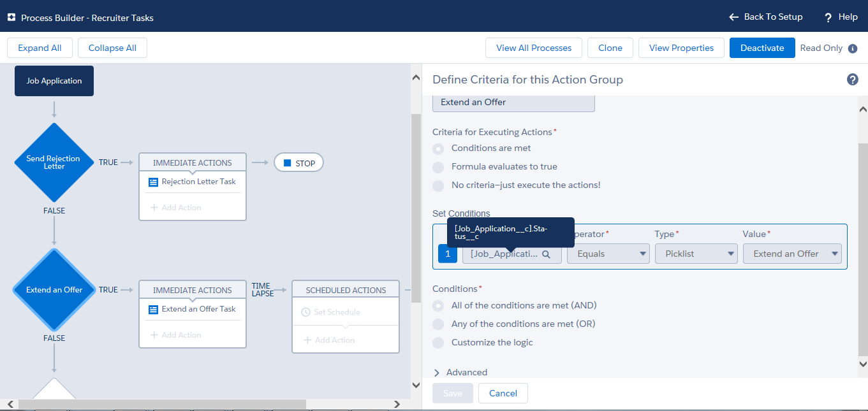Click the Set Schedule clock icon
The height and width of the screenshot is (411, 868).
305,312
